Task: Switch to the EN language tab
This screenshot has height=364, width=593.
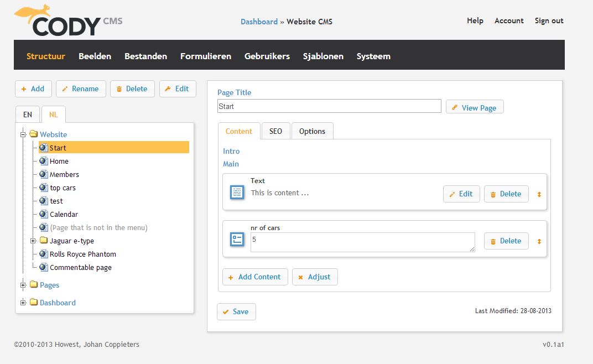Action: click(x=28, y=115)
